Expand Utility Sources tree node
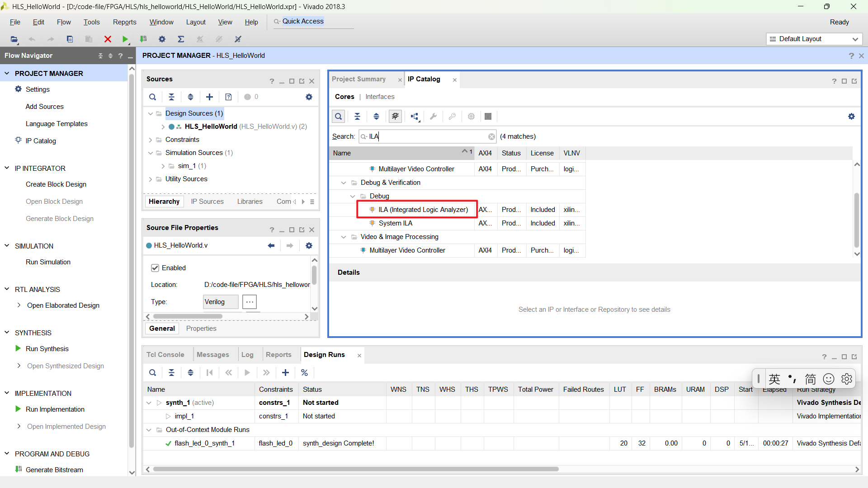The height and width of the screenshot is (488, 868). click(x=151, y=179)
